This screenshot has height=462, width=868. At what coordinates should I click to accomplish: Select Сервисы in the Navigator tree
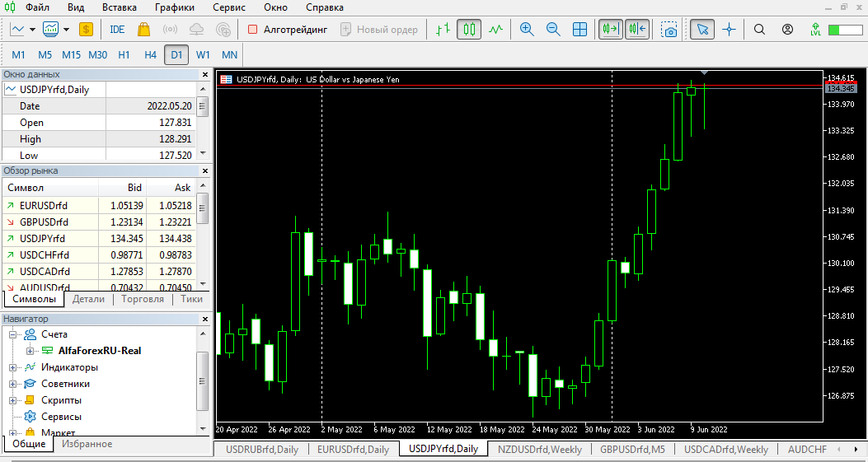(x=61, y=417)
